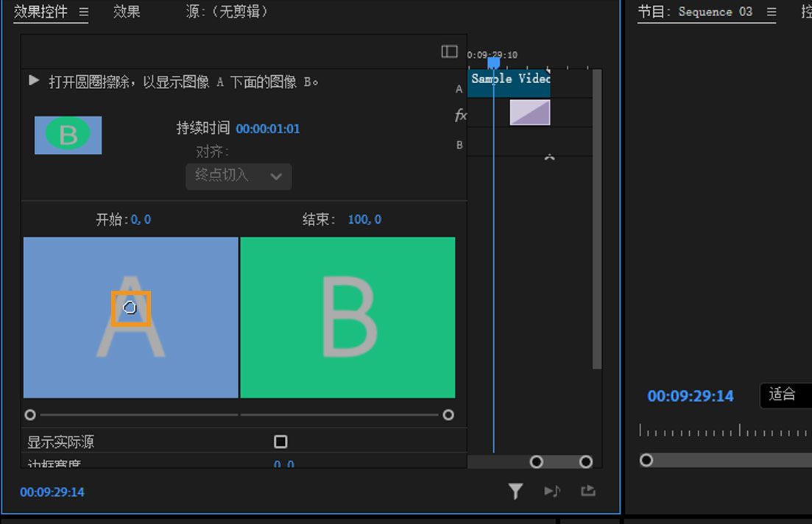Switch to the 效果 tab
This screenshot has width=812, height=524.
126,11
